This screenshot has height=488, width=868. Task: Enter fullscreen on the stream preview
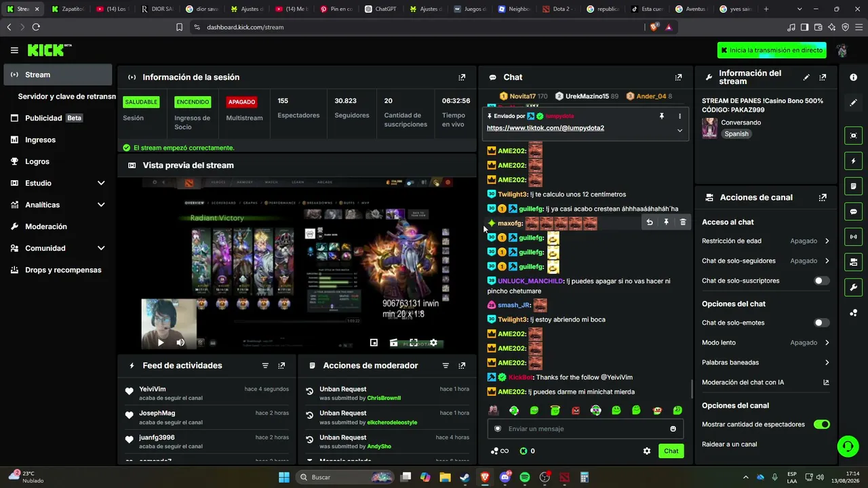click(x=414, y=343)
